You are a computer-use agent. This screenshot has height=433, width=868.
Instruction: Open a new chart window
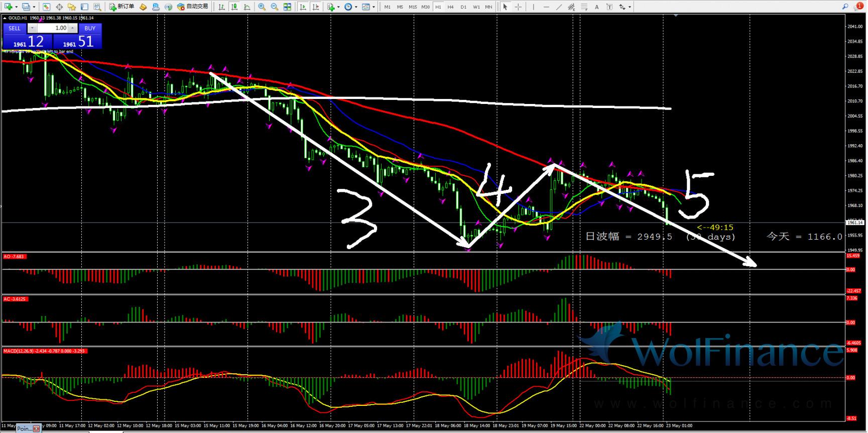pos(8,7)
